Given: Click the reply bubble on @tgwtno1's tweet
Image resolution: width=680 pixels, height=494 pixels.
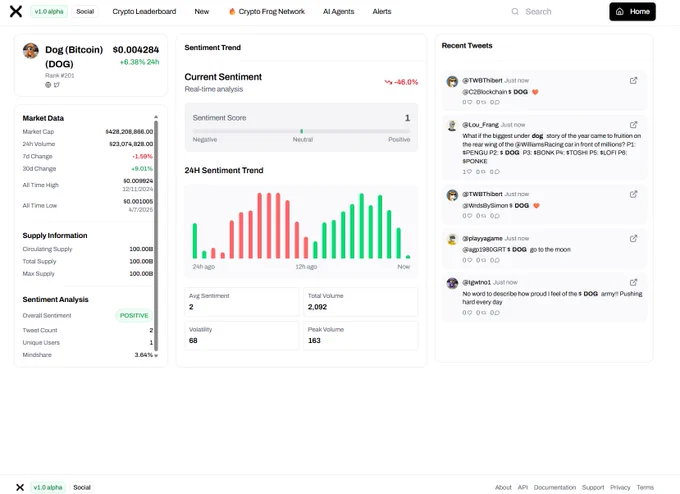Looking at the screenshot, I should (x=497, y=313).
